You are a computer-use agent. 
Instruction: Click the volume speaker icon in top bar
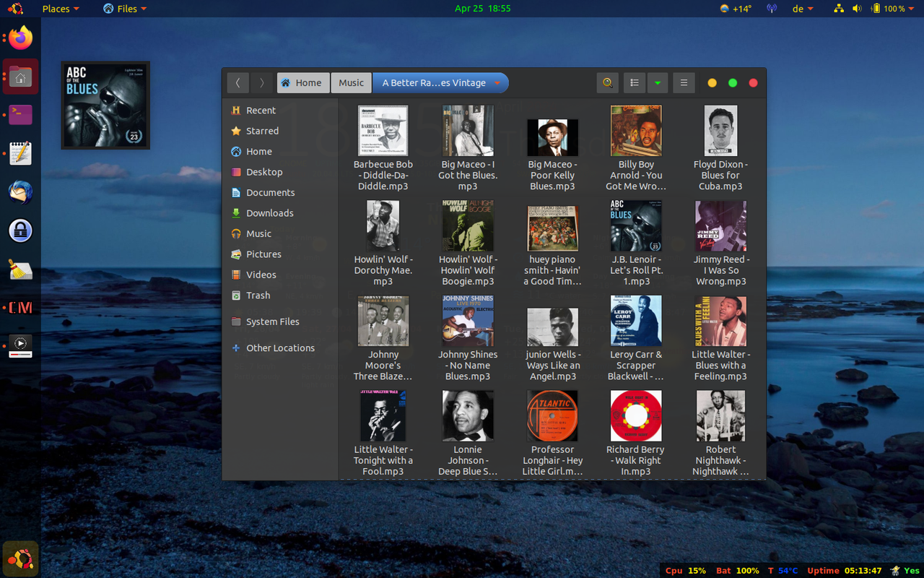click(x=857, y=9)
